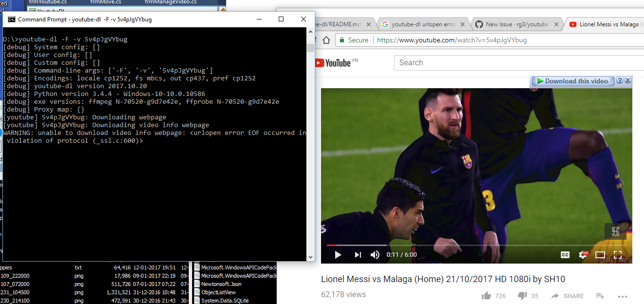Click the 62,178 views count
The height and width of the screenshot is (304, 644).
(x=343, y=294)
